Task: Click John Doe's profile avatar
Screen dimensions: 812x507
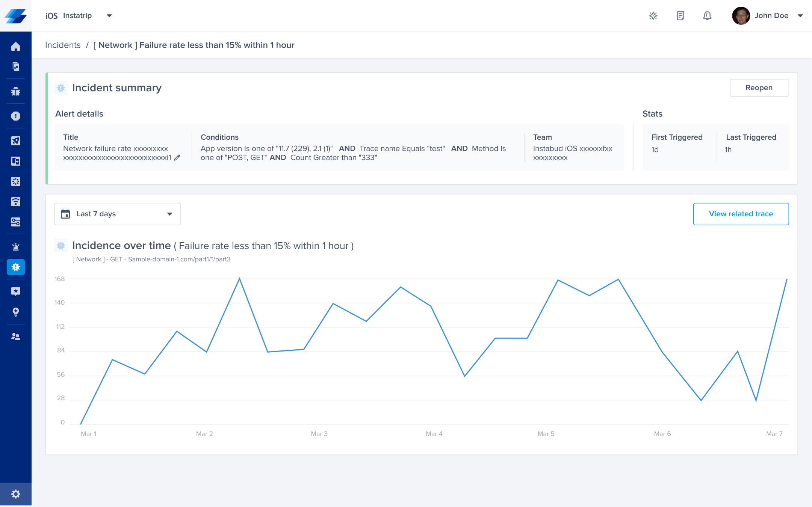Action: pyautogui.click(x=741, y=16)
